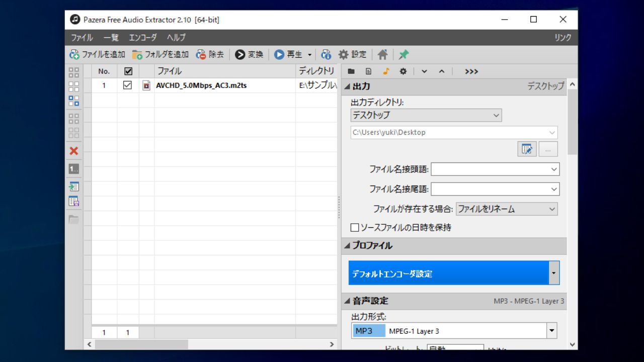Collapse the 出力 section

pyautogui.click(x=348, y=86)
